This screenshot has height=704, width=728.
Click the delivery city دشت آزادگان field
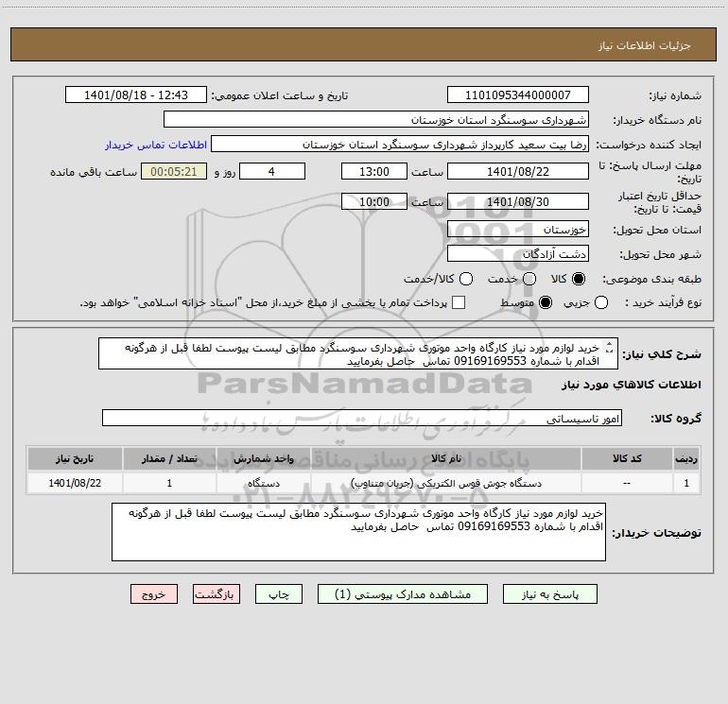tap(518, 253)
